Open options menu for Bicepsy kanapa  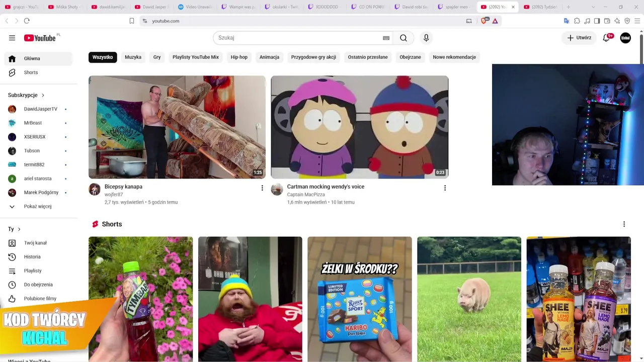[x=262, y=188]
